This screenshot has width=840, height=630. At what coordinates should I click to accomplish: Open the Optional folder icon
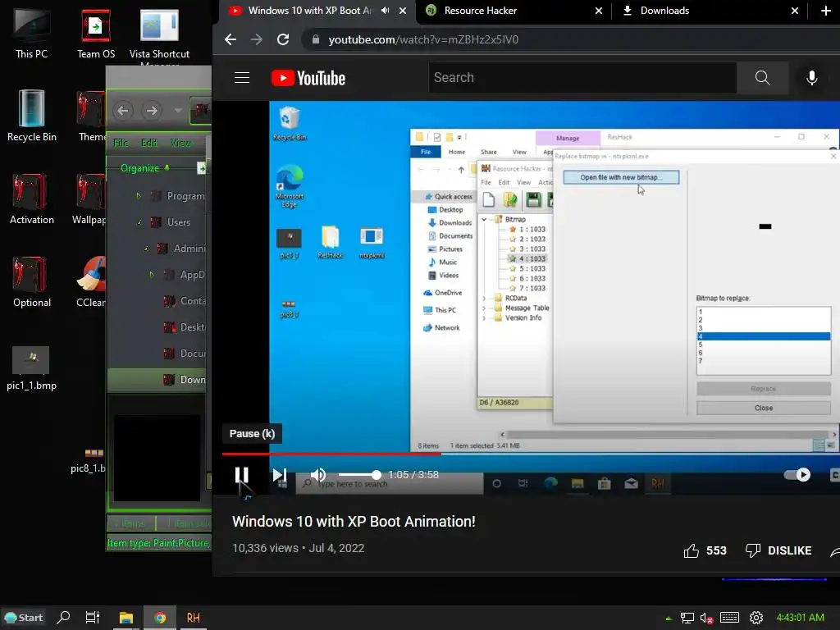[32, 281]
